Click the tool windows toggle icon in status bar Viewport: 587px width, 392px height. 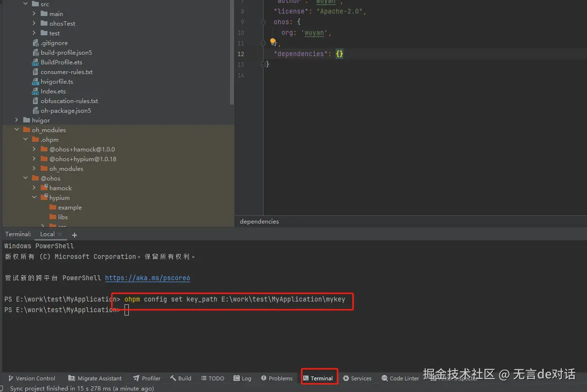1,388
